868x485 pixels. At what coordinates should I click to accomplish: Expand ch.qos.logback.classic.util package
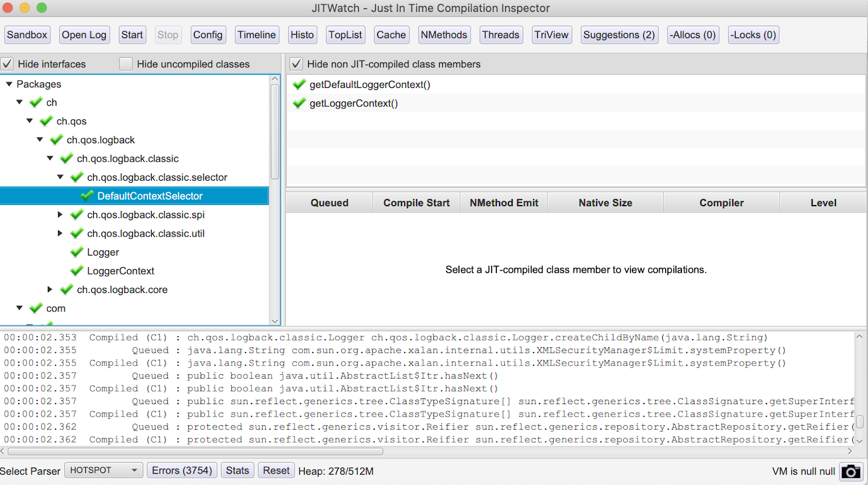(x=60, y=233)
